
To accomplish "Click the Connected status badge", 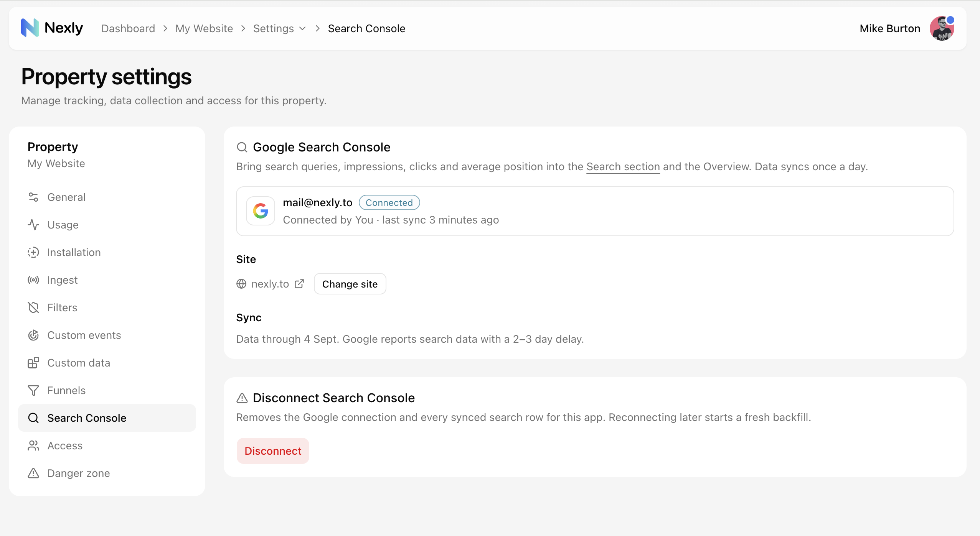I will coord(389,202).
